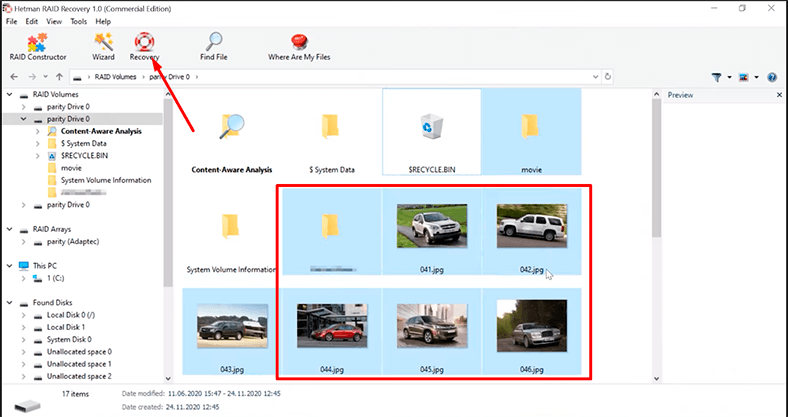The width and height of the screenshot is (788, 417).
Task: Open the Find File search tool
Action: tap(214, 47)
